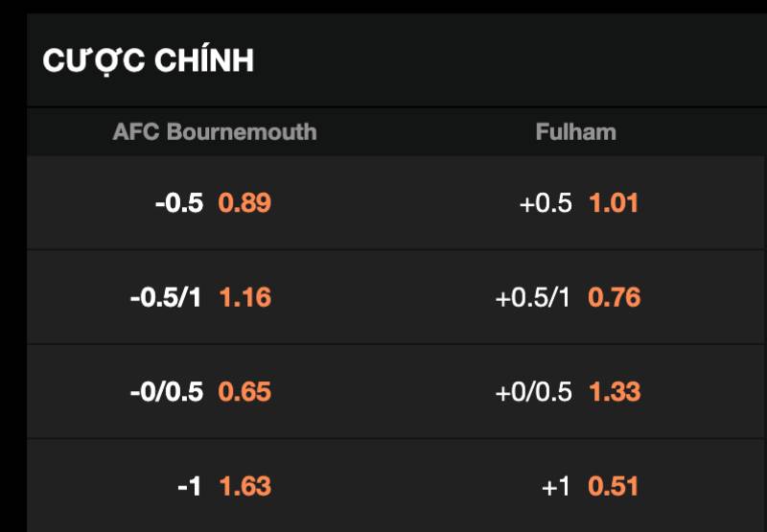This screenshot has width=767, height=532.
Task: Click the 0.89 odds for Bournemouth -0.5
Action: click(x=244, y=203)
